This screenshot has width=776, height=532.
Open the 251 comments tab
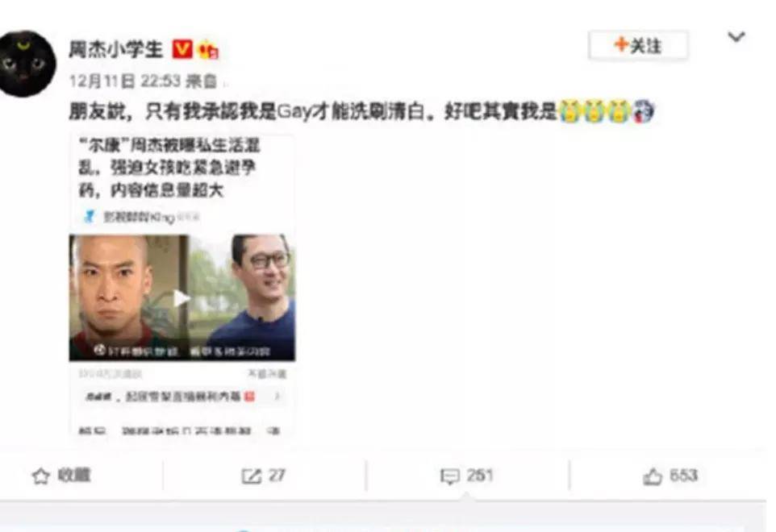(x=480, y=476)
